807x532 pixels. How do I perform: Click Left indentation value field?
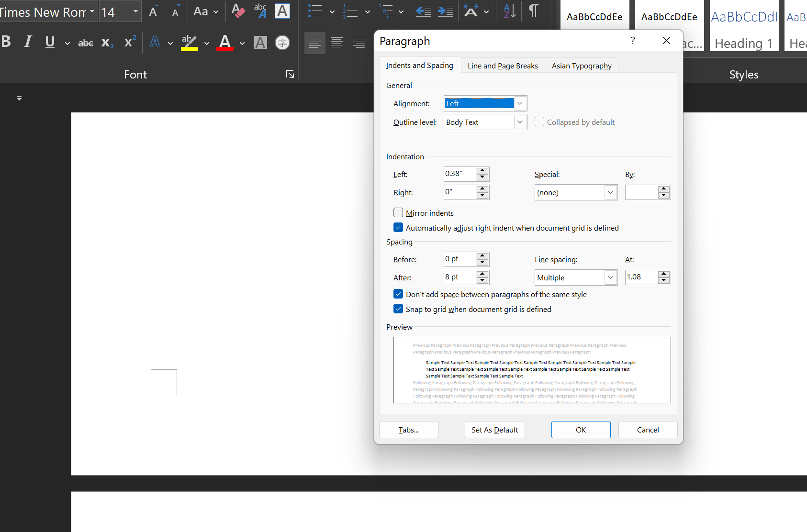[460, 174]
